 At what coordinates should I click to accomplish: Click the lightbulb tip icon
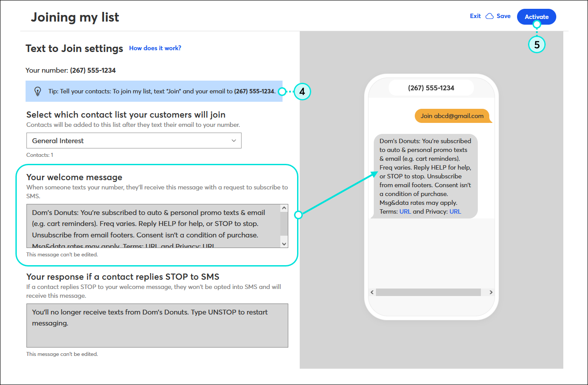[37, 91]
